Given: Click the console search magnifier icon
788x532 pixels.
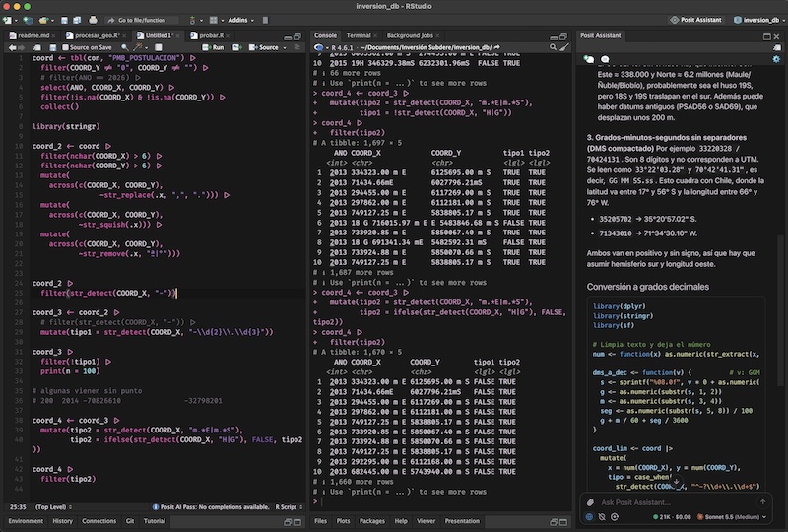Looking at the screenshot, I should (553, 47).
